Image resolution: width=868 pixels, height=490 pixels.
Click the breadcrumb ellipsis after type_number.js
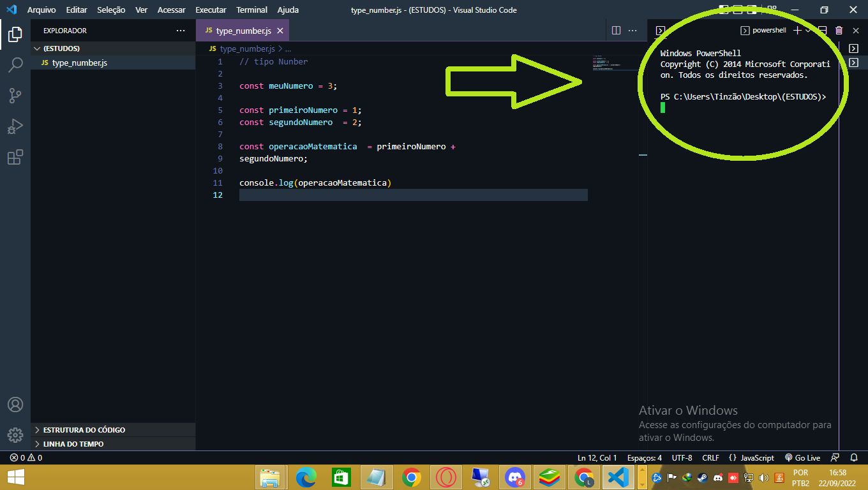pos(288,48)
